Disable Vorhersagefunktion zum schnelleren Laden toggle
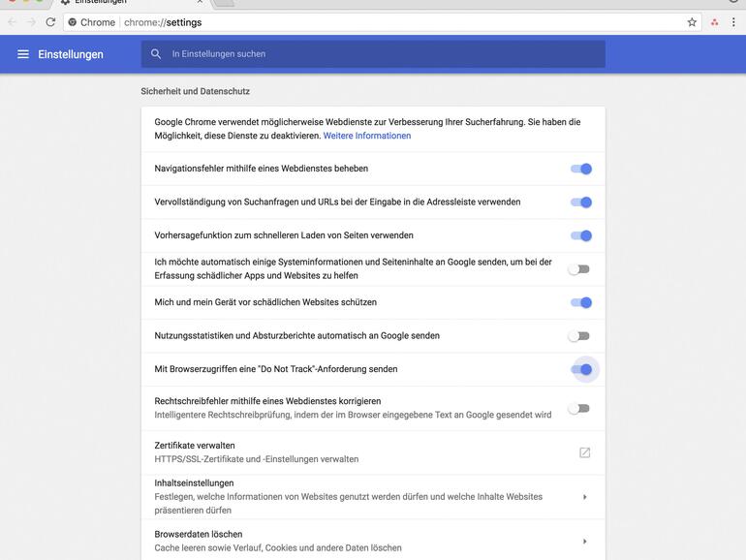The height and width of the screenshot is (560, 746). tap(580, 235)
